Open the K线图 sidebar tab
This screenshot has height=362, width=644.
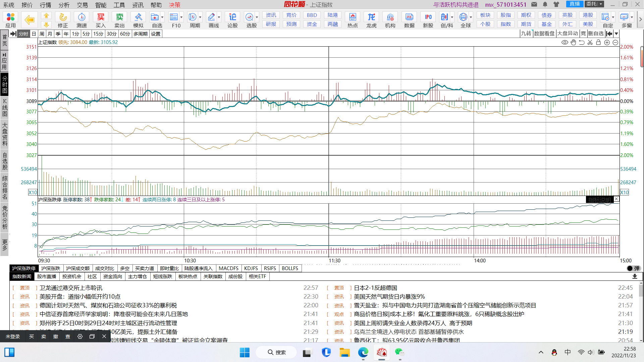5,107
